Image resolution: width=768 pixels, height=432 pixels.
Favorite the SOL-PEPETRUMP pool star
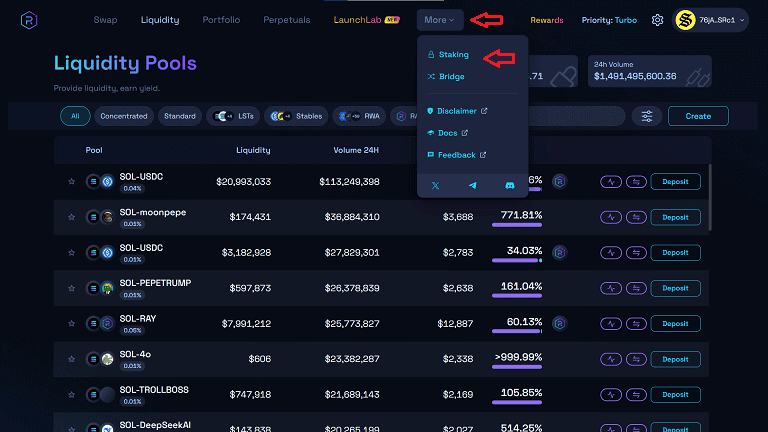coord(72,288)
